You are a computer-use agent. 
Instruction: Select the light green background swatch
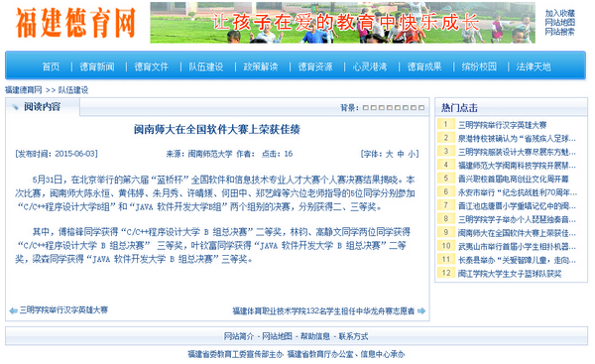398,107
